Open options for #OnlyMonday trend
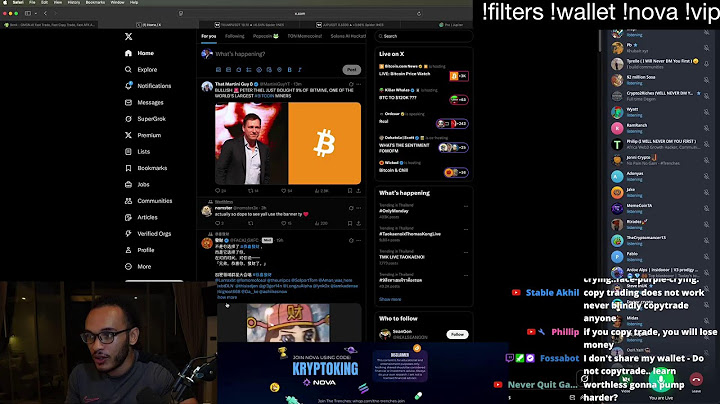Viewport: 720px width, 404px height. [466, 206]
